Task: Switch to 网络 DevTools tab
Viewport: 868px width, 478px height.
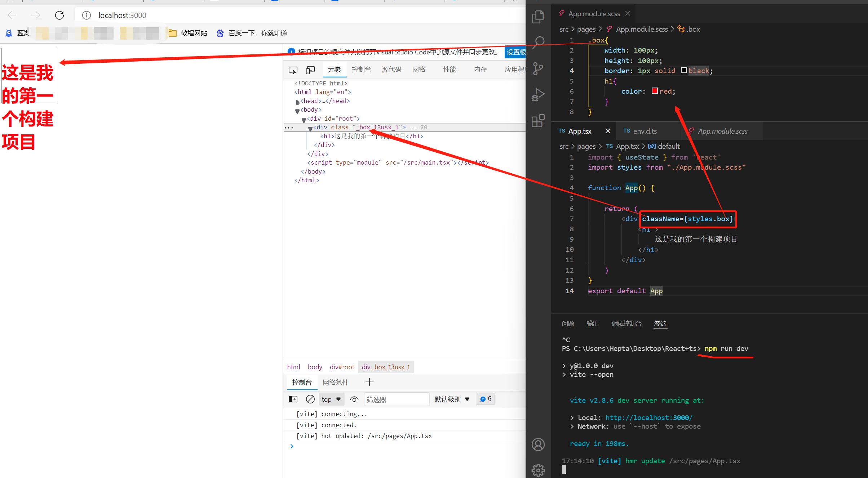Action: (x=419, y=70)
